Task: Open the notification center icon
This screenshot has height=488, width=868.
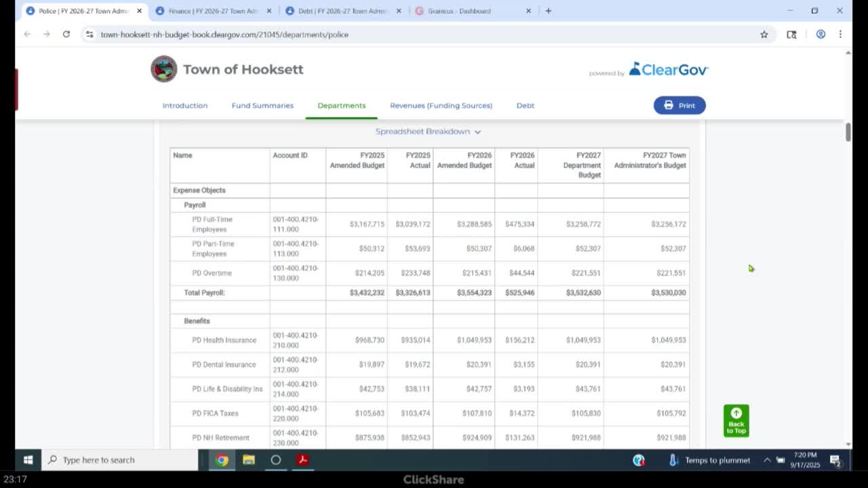Action: [835, 460]
